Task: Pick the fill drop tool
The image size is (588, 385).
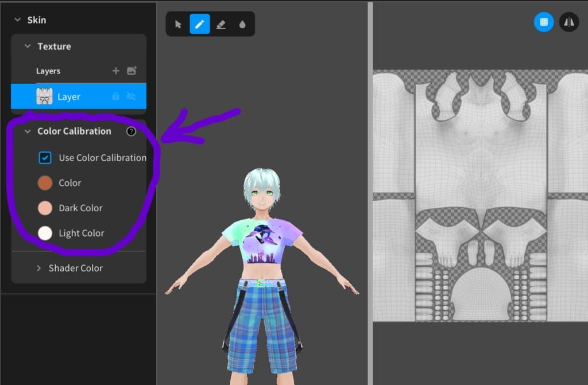Action: (x=242, y=25)
